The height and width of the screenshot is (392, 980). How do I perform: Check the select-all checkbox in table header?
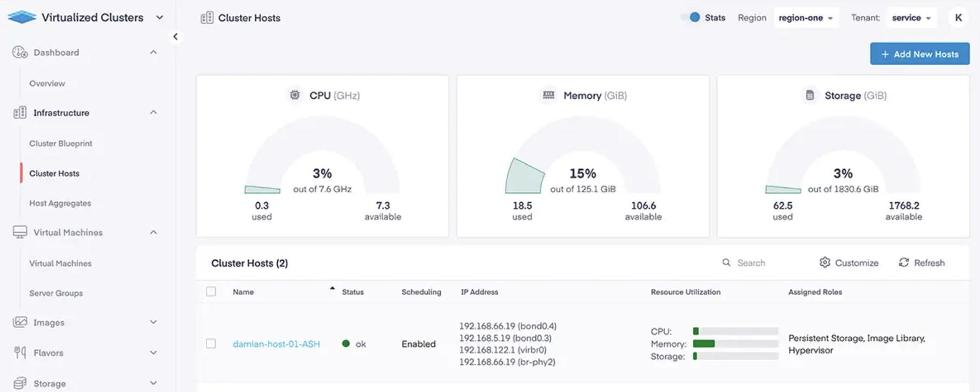pos(211,292)
